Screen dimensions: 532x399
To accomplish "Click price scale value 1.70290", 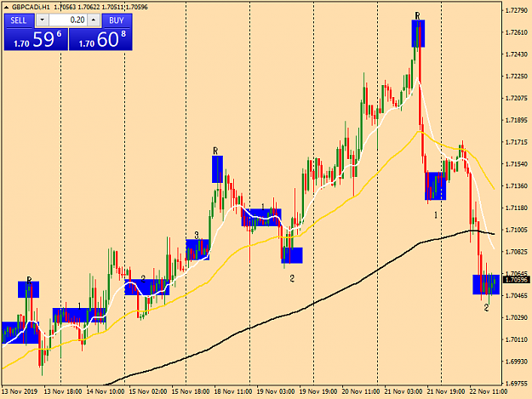I will tap(517, 317).
